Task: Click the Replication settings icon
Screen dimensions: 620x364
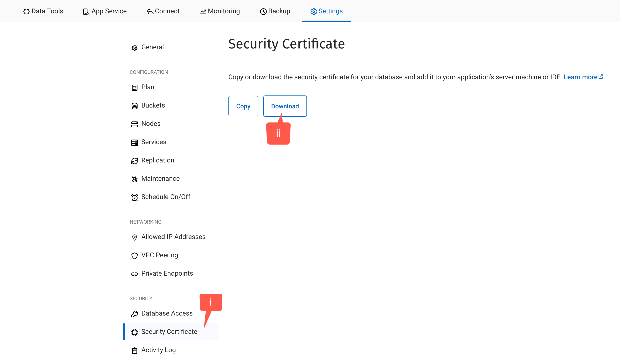Action: pyautogui.click(x=135, y=160)
